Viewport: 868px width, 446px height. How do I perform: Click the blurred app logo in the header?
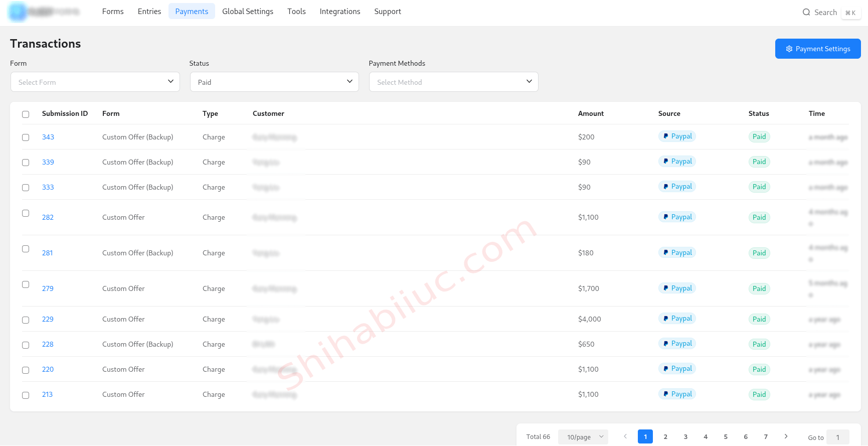[x=44, y=12]
